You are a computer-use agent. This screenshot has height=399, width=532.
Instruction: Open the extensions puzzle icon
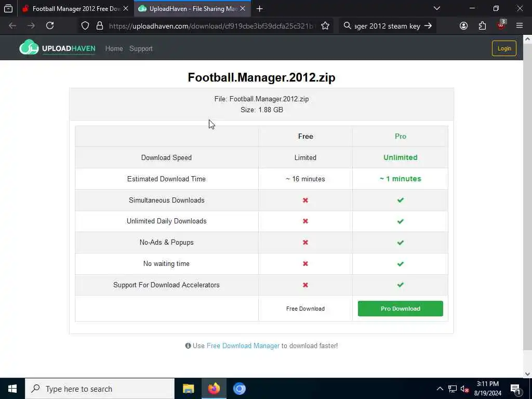482,26
